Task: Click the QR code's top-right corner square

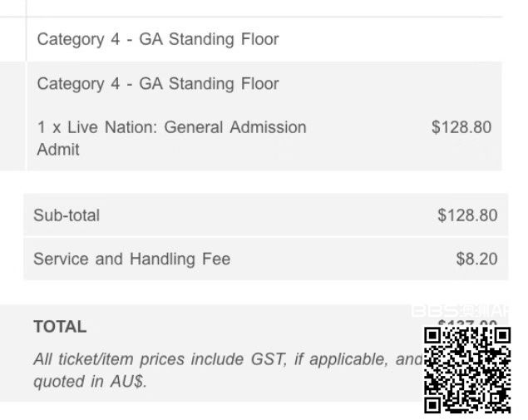Action: point(501,336)
